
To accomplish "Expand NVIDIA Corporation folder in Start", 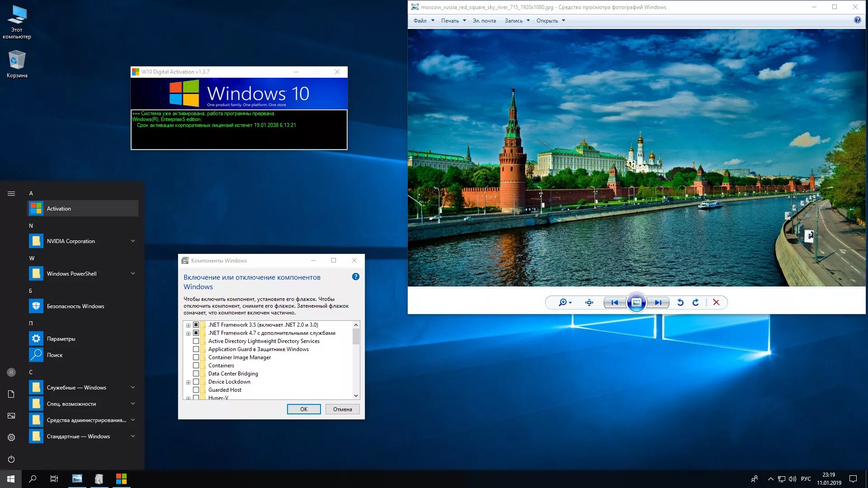I will coord(133,241).
